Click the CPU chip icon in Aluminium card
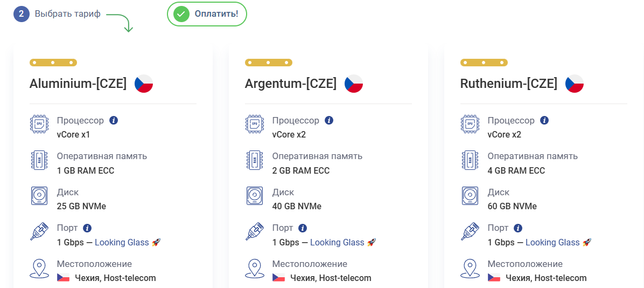 (x=39, y=124)
